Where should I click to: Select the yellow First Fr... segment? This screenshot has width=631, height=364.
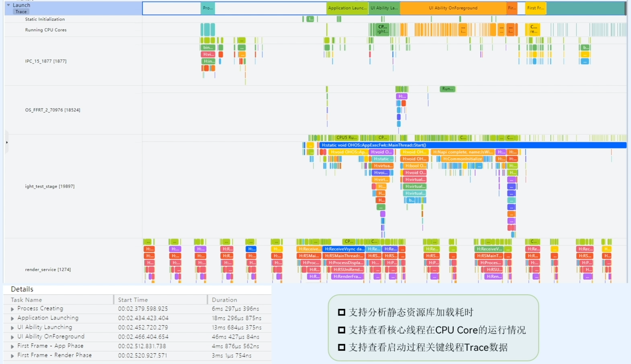535,8
